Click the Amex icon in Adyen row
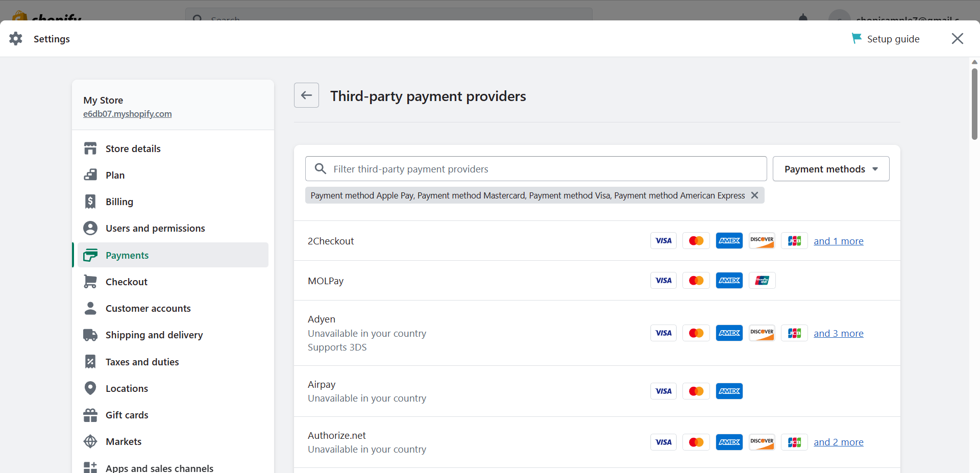 click(x=729, y=333)
